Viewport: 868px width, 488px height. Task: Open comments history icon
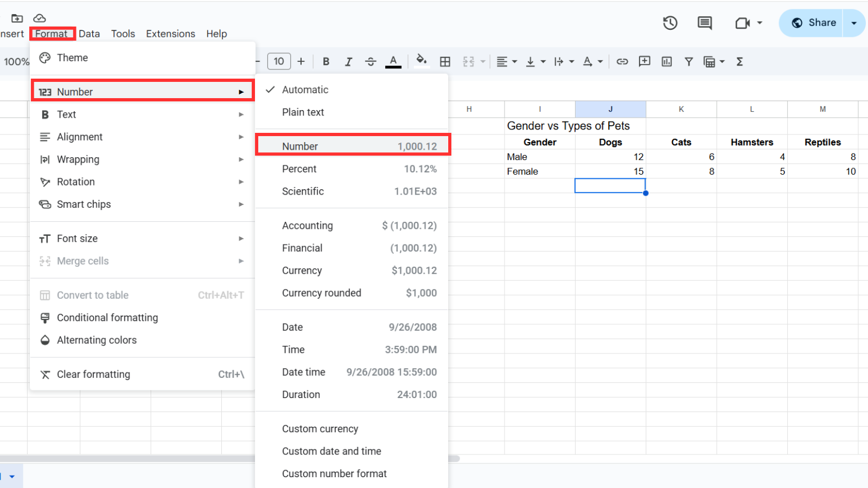pyautogui.click(x=705, y=23)
